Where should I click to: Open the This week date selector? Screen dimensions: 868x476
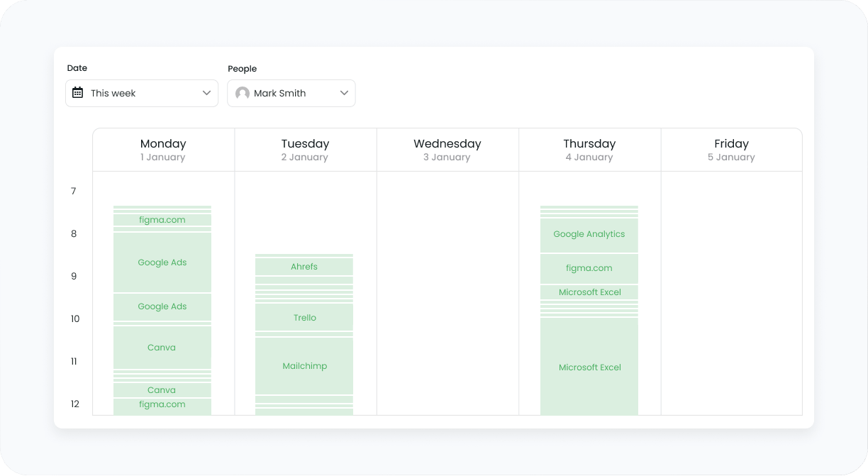pyautogui.click(x=142, y=93)
